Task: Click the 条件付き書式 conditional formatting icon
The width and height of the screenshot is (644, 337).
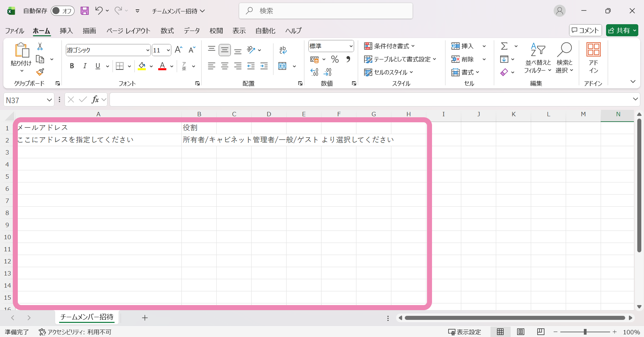Action: [368, 46]
